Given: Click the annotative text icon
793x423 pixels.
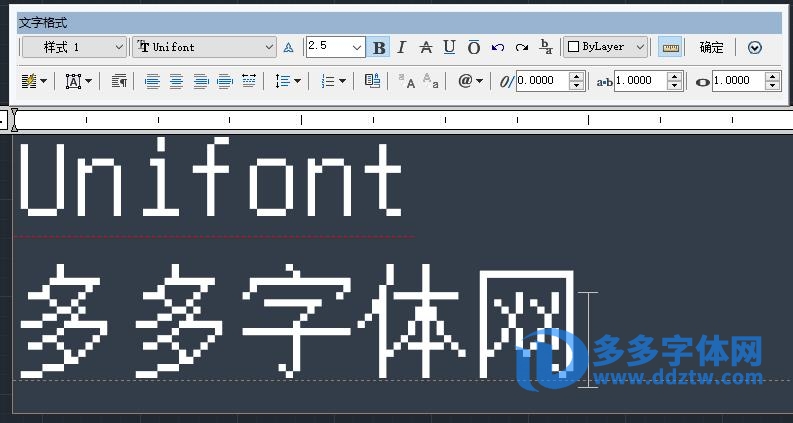Looking at the screenshot, I should pos(289,47).
